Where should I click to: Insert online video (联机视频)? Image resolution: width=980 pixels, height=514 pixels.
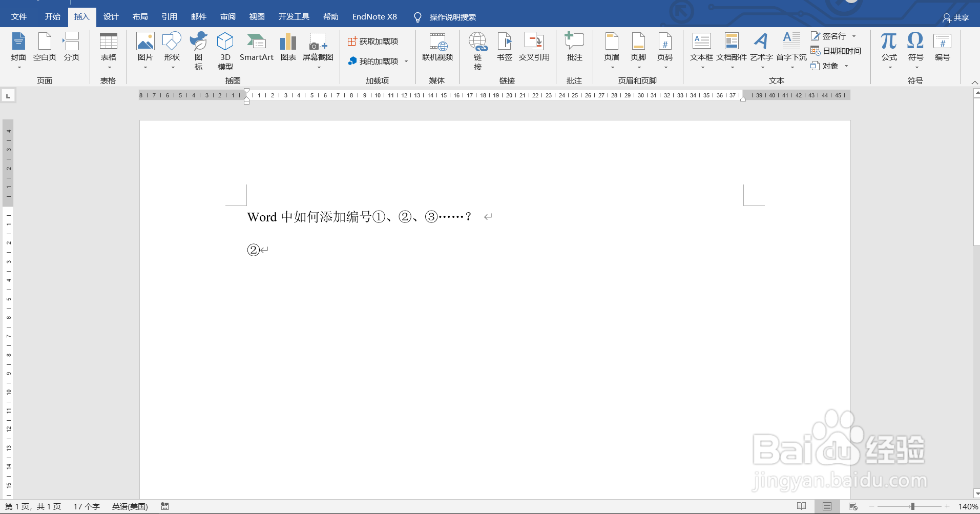click(437, 47)
